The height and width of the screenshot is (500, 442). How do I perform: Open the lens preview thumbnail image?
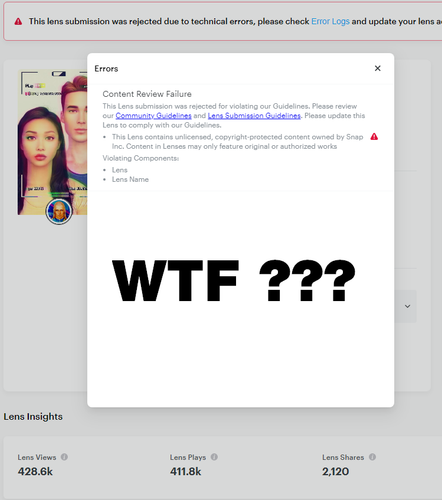click(x=52, y=142)
